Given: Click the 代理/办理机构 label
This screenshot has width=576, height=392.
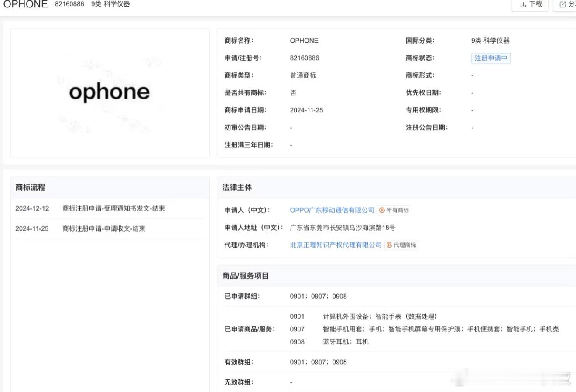Looking at the screenshot, I should pyautogui.click(x=246, y=245).
